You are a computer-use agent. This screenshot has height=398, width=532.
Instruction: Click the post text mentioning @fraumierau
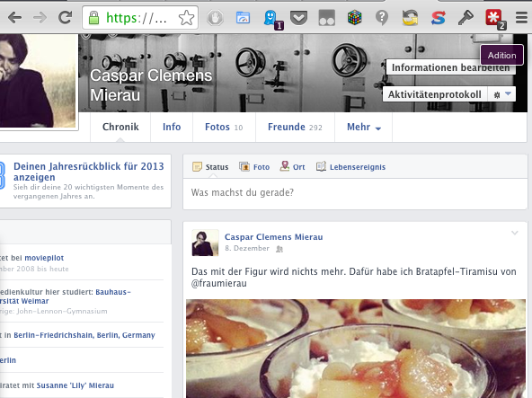click(354, 278)
